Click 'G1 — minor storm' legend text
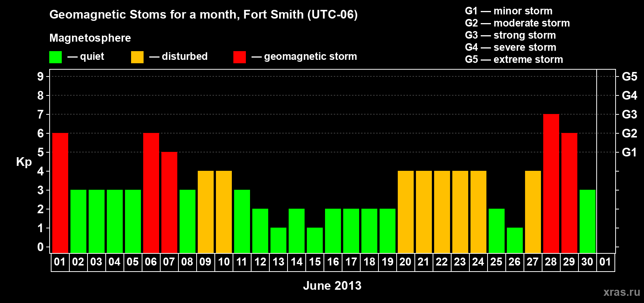 [509, 11]
